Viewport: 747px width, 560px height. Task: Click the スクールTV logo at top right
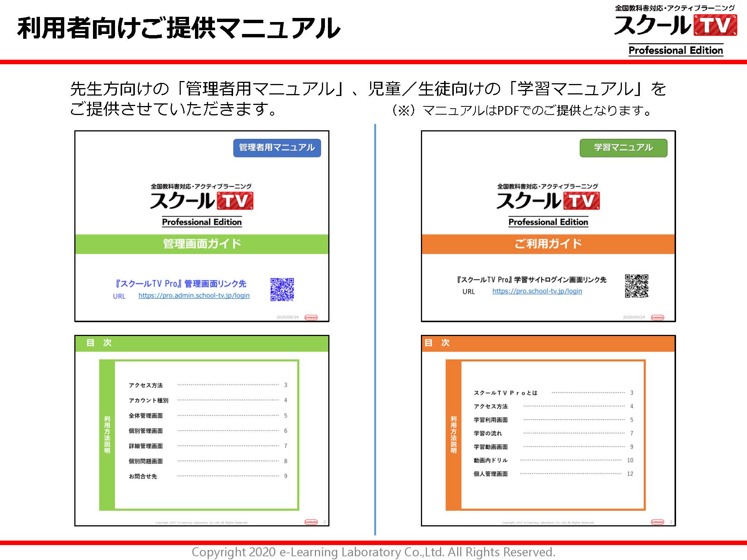pos(675,25)
